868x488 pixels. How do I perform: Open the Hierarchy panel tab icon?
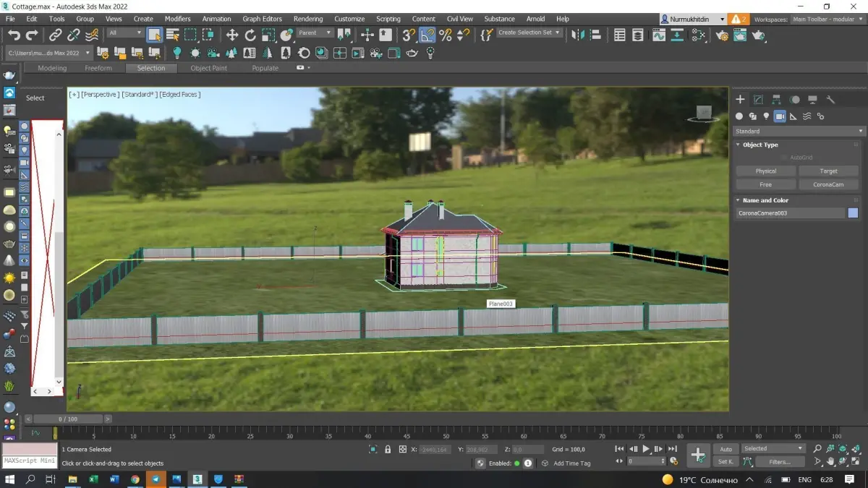(776, 100)
